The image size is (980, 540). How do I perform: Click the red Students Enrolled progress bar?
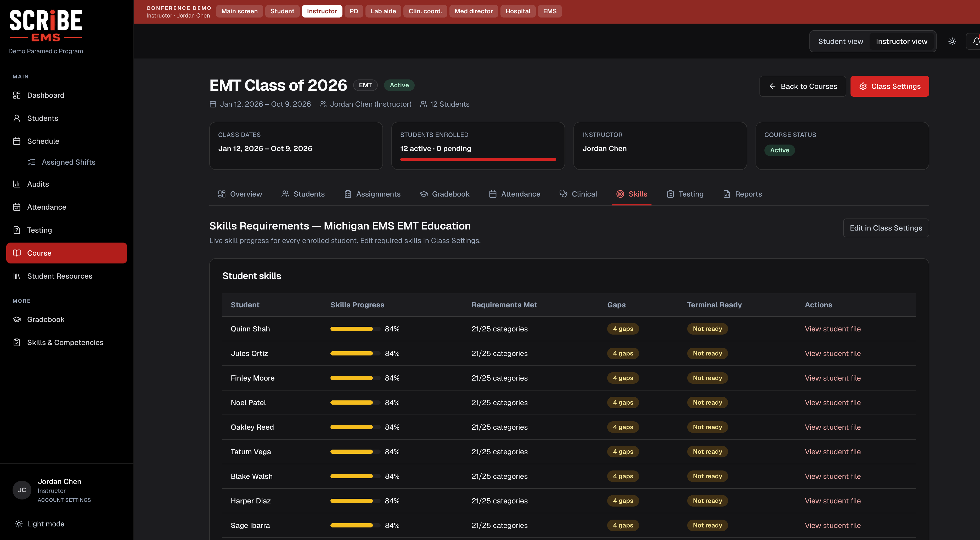point(478,160)
